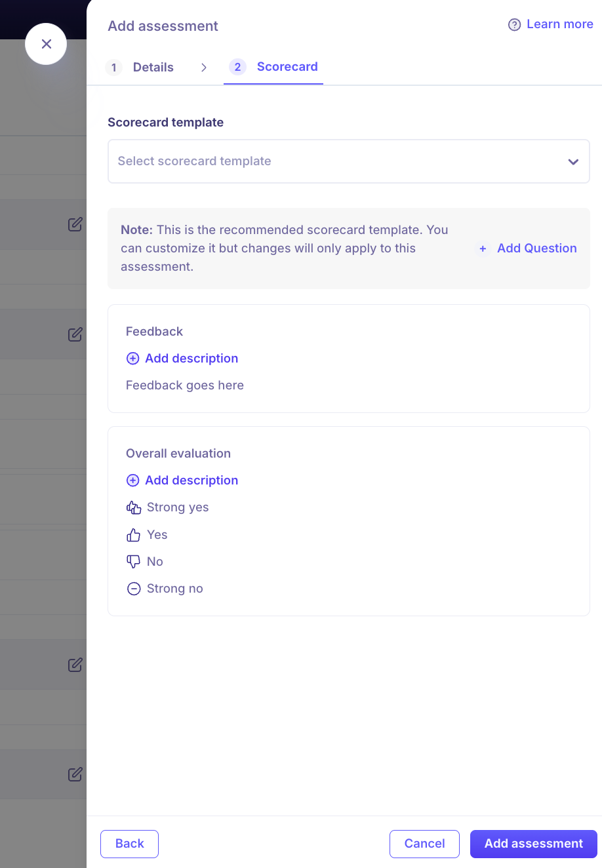602x868 pixels.
Task: Click the plus circle icon under Overall evaluation
Action: [x=132, y=481]
